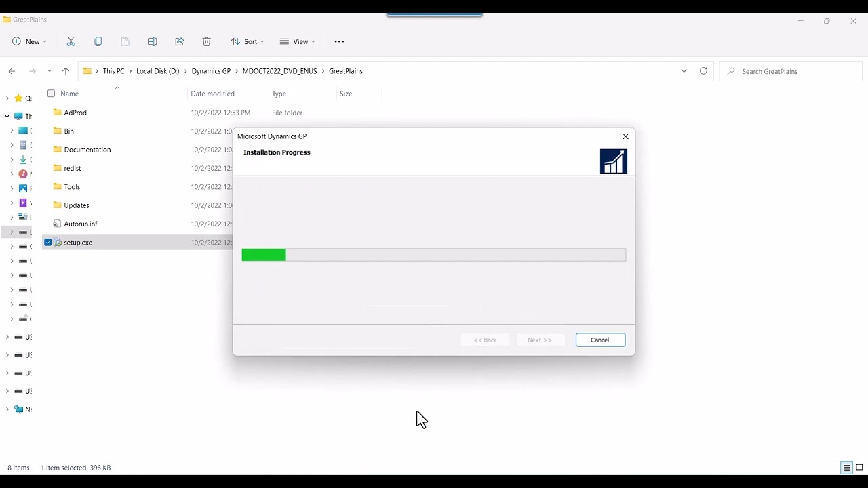Viewport: 868px width, 488px height.
Task: Expand Quick access tree node
Action: pos(7,98)
